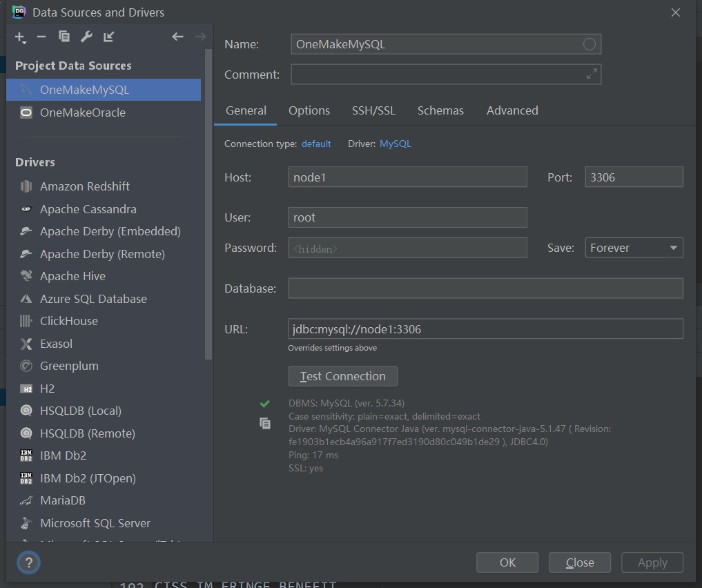Navigate back with the left arrow icon
The height and width of the screenshot is (588, 702).
coord(177,37)
